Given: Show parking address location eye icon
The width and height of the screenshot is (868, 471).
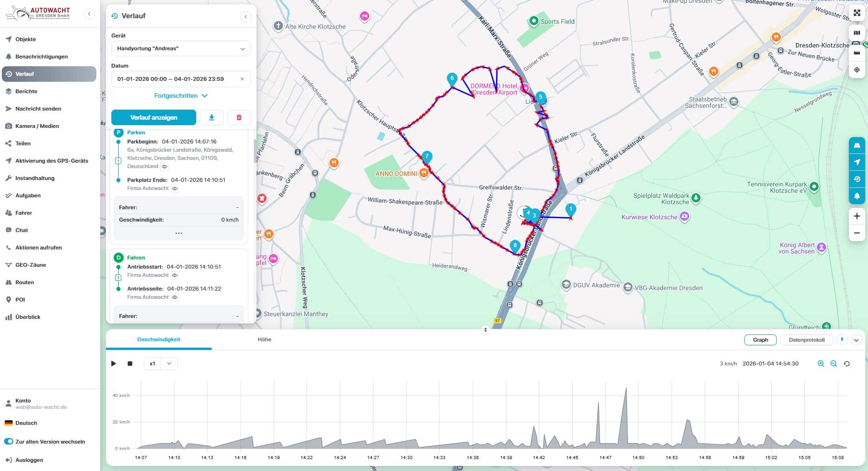Looking at the screenshot, I should pos(165,167).
